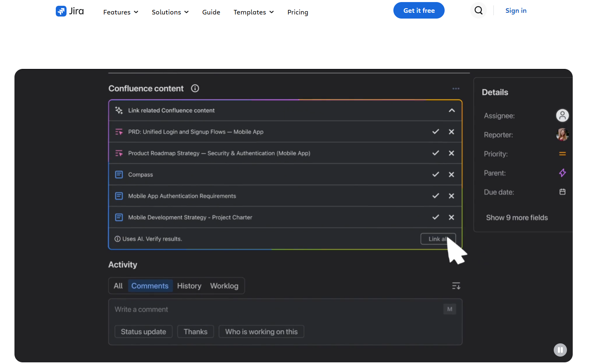Switch to the All activity tab
Screen dimensions: 600x364
pos(118,286)
